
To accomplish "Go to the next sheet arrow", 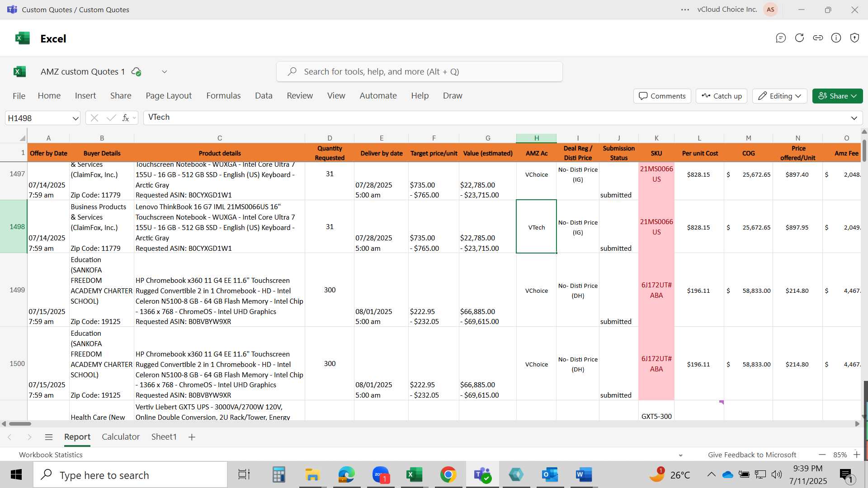I will coord(29,437).
